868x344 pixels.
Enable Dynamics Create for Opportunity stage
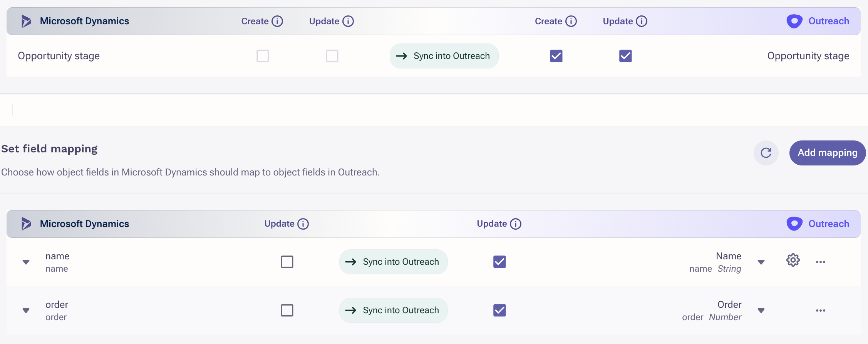click(263, 56)
